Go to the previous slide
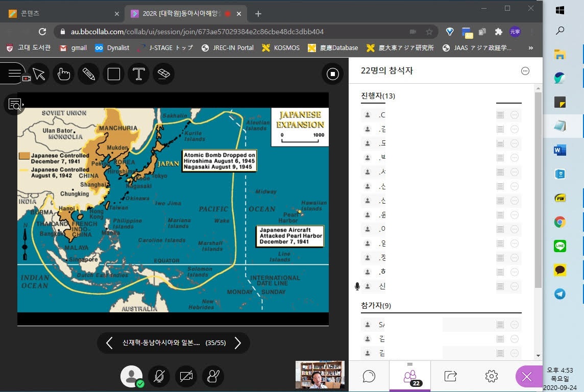Image resolution: width=584 pixels, height=392 pixels. click(x=109, y=343)
